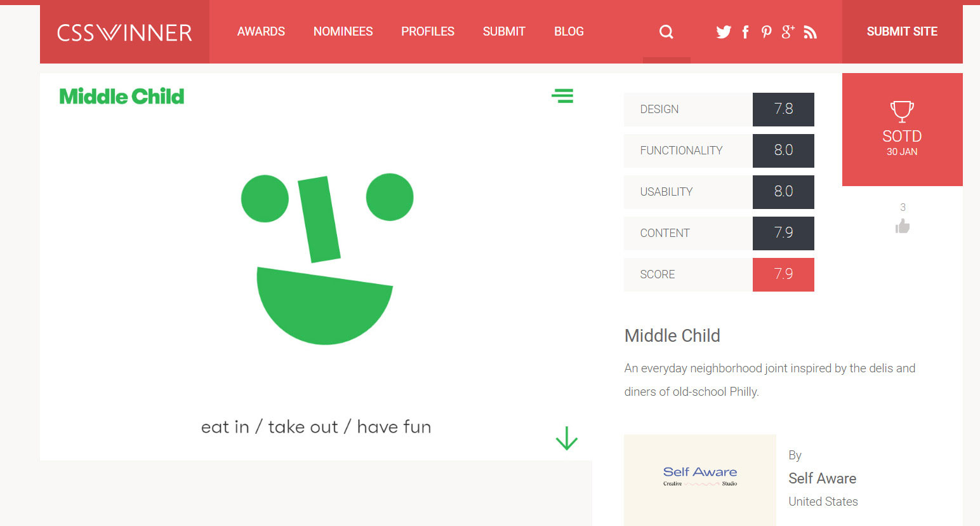Viewport: 980px width, 526px height.
Task: Click the SOTD trophy badge
Action: pyautogui.click(x=902, y=130)
